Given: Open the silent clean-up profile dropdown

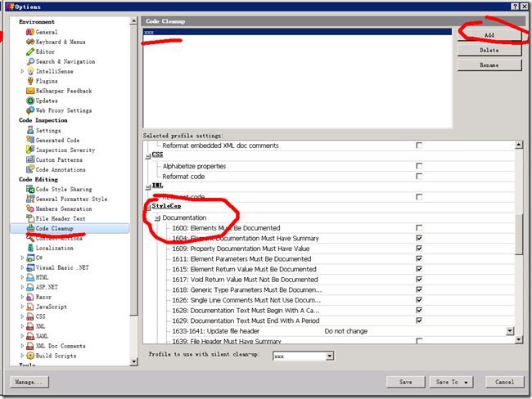Looking at the screenshot, I should pos(330,356).
